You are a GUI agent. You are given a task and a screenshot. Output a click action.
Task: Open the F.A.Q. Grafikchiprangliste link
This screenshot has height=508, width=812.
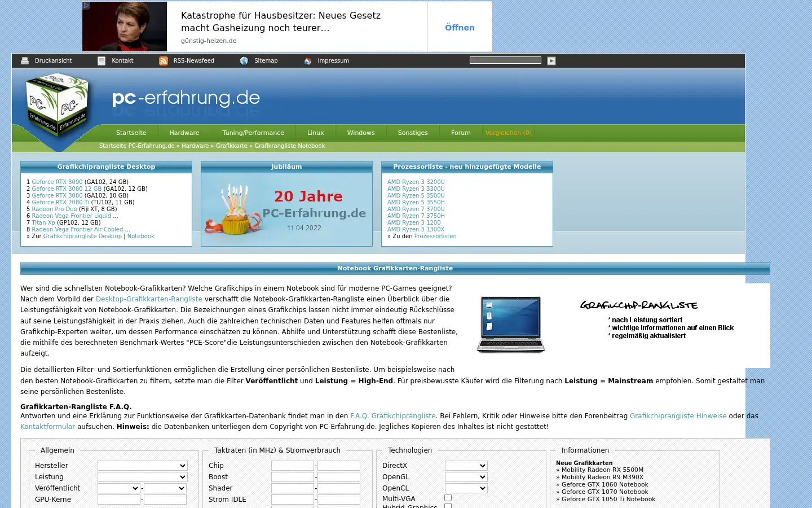(x=393, y=416)
